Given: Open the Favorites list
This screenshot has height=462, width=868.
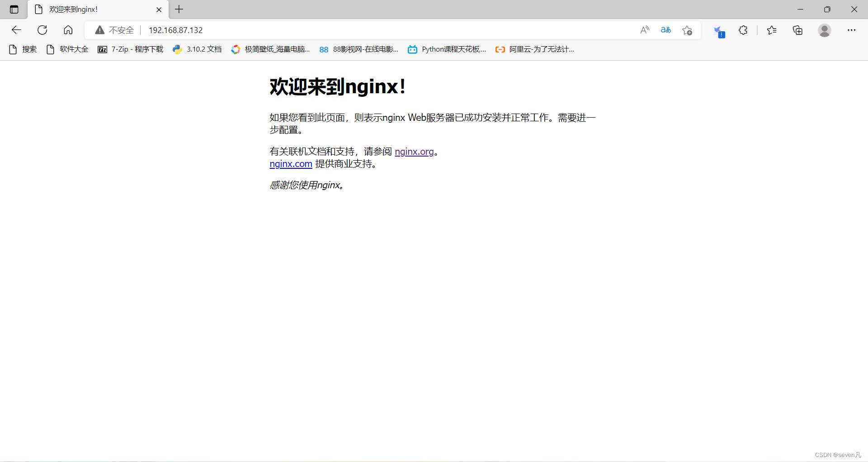Looking at the screenshot, I should coord(772,30).
